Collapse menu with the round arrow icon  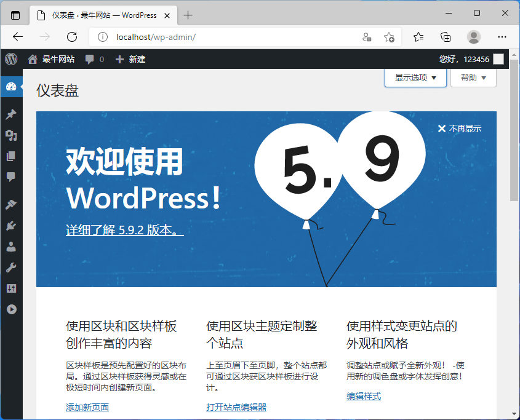click(x=11, y=309)
